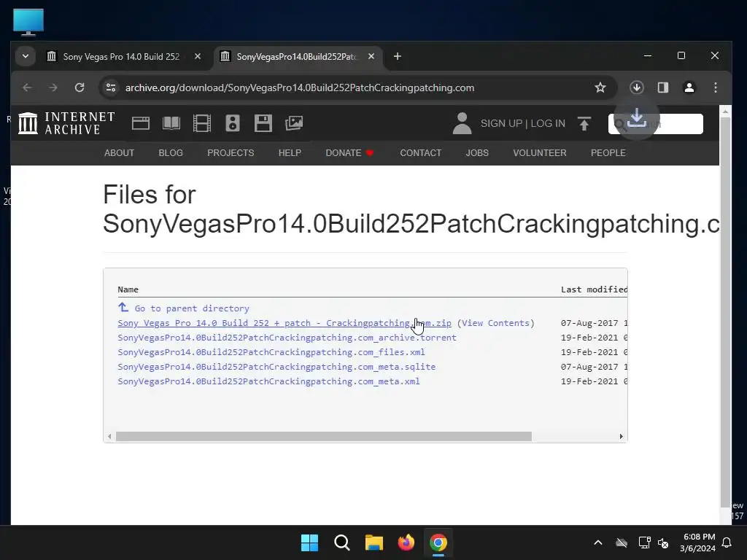747x560 pixels.
Task: Open the _archive.torrent file link
Action: [x=287, y=338]
